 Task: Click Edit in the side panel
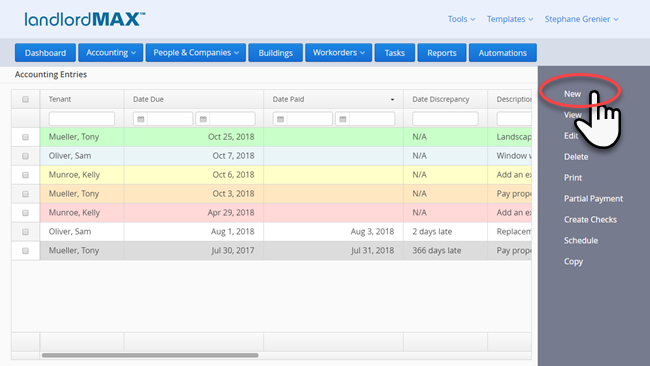tap(571, 136)
